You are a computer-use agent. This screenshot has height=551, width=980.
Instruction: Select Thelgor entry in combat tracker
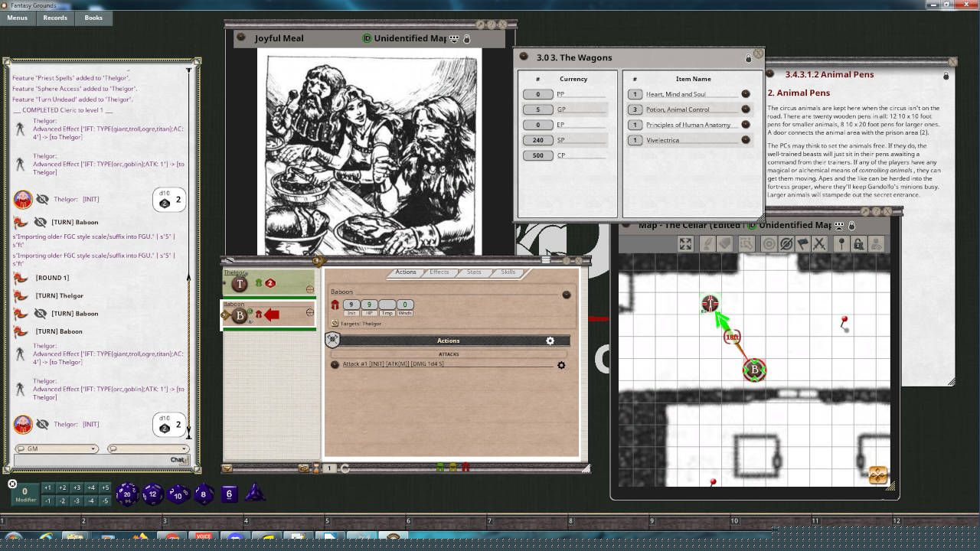coord(269,283)
